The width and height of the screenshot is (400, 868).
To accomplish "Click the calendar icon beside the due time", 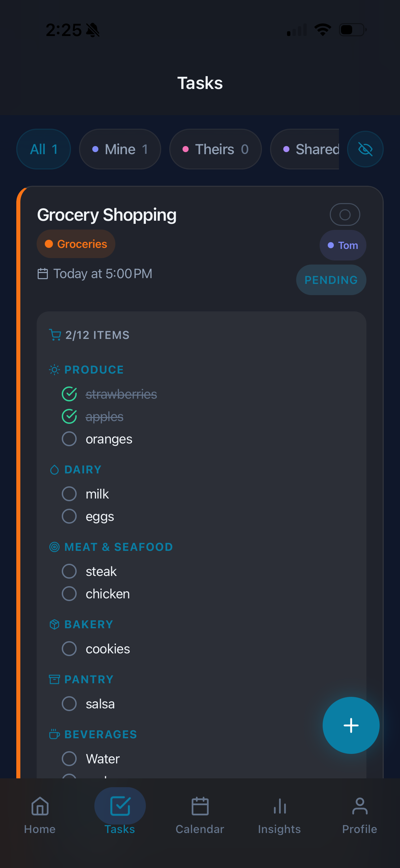I will [43, 273].
